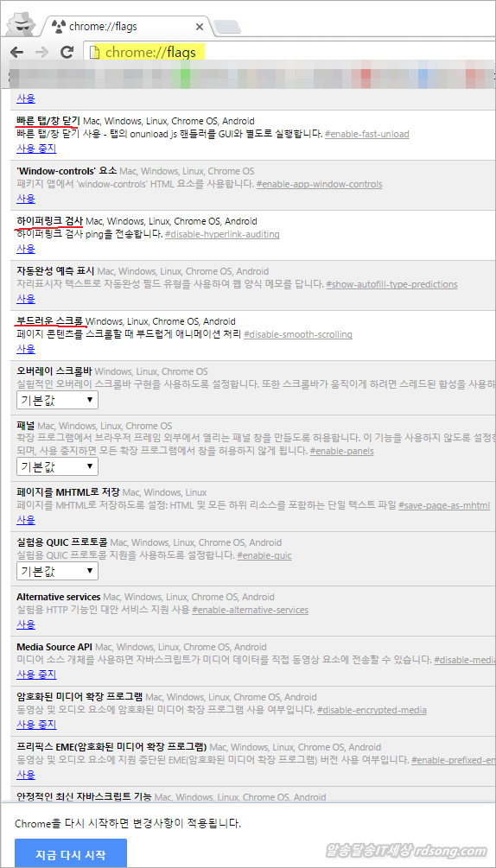Image resolution: width=496 pixels, height=868 pixels.
Task: Click 사용 under Alternative services
Action: pyautogui.click(x=25, y=624)
